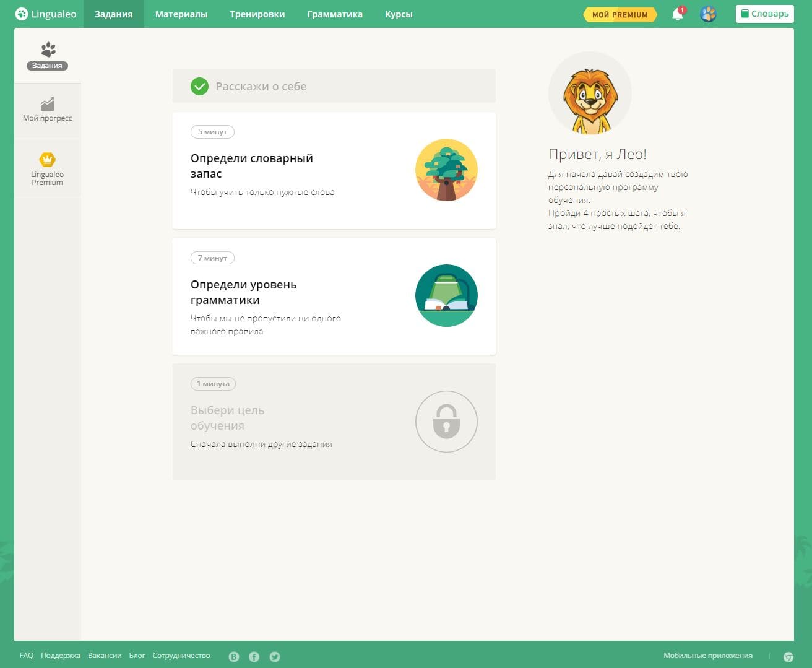
Task: Open Сотрудничество footer link
Action: (x=181, y=656)
